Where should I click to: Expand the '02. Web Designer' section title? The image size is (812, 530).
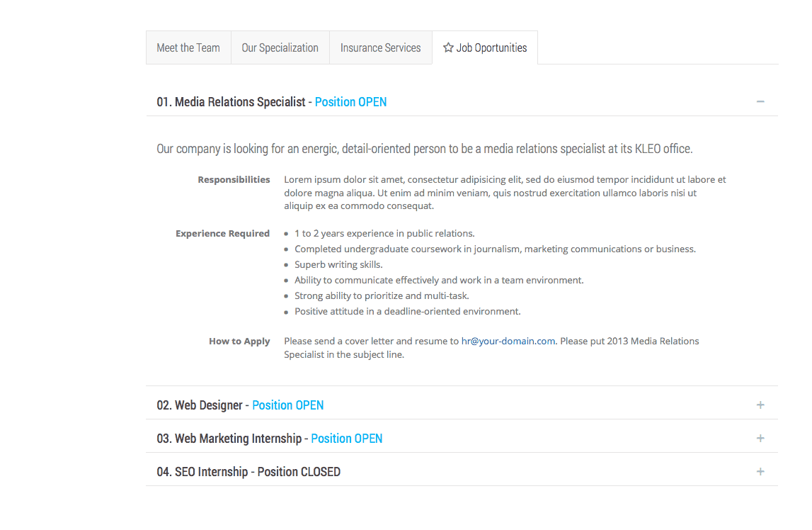coord(200,405)
